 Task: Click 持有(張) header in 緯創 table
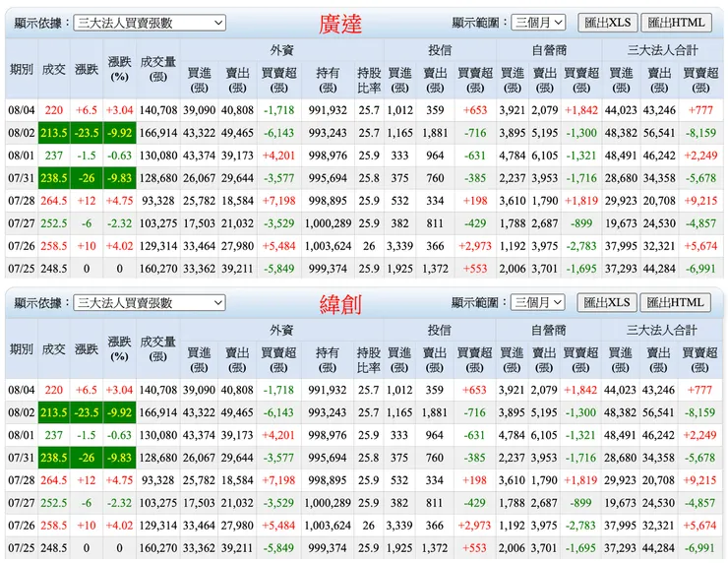pos(328,360)
